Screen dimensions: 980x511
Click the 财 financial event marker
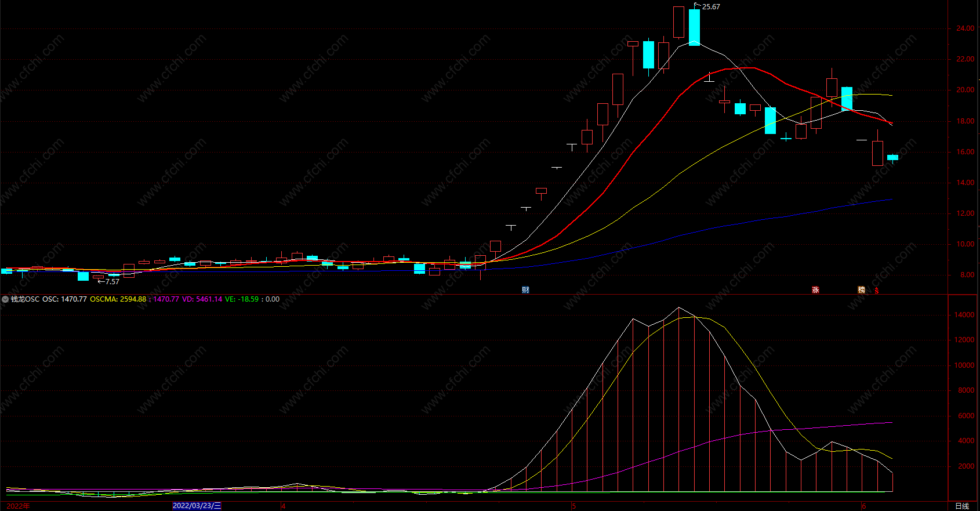click(x=525, y=290)
